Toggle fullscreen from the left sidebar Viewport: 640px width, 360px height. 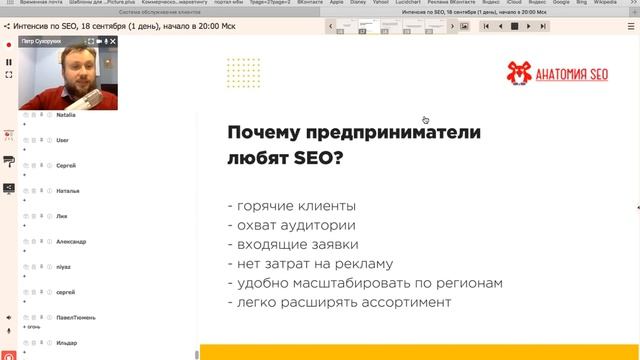[9, 75]
